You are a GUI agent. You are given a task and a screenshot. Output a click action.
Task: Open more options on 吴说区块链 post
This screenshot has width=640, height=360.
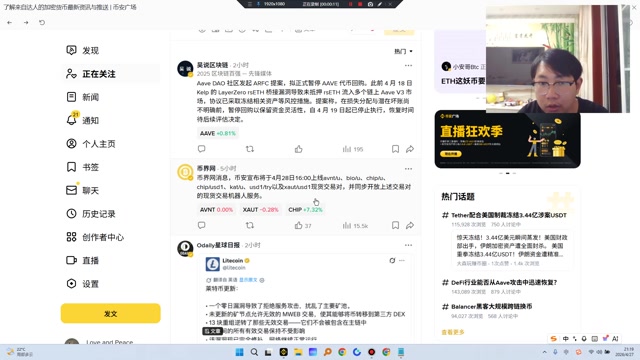[x=408, y=65]
